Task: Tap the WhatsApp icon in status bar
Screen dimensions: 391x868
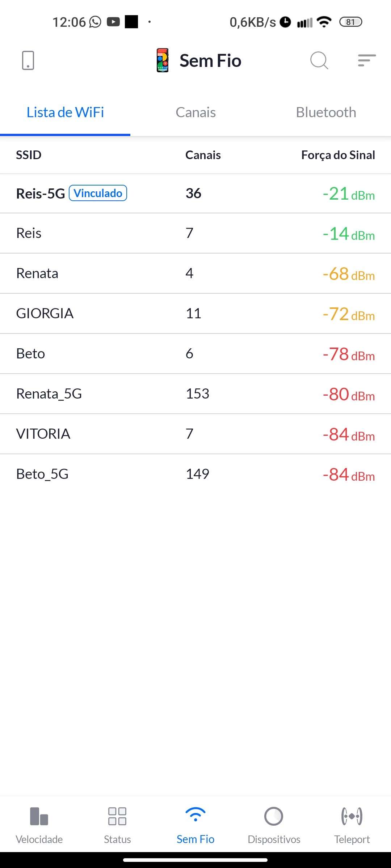Action: [95, 22]
